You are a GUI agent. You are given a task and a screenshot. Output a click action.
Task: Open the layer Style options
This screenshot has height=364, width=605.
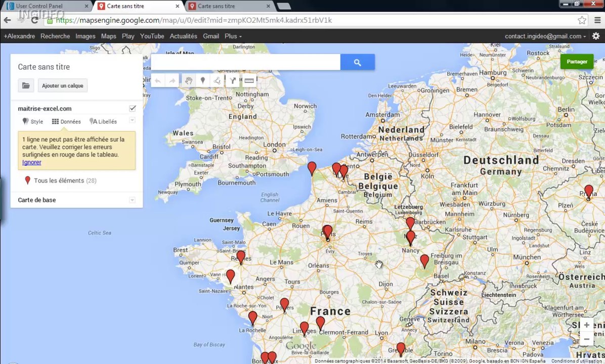[33, 121]
